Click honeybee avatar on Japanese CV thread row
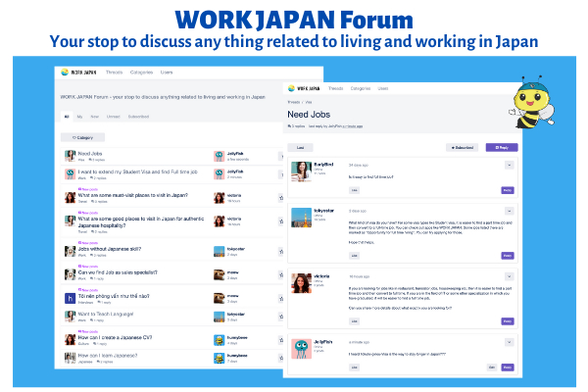588x392 pixels. click(219, 338)
